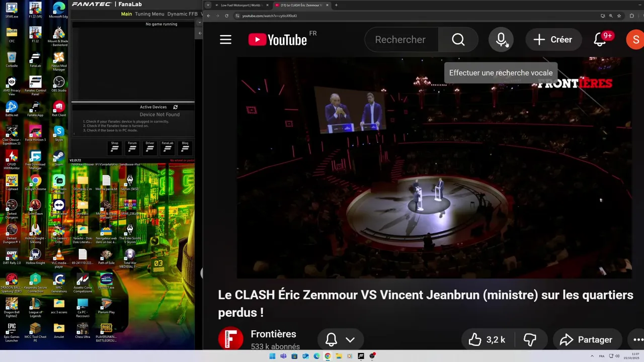This screenshot has height=362, width=644.
Task: Bookmark this page with the star icon
Action: [x=619, y=16]
